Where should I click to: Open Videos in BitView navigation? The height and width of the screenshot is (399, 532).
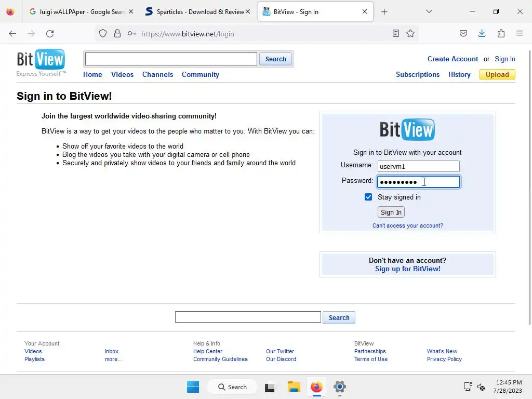(x=123, y=75)
